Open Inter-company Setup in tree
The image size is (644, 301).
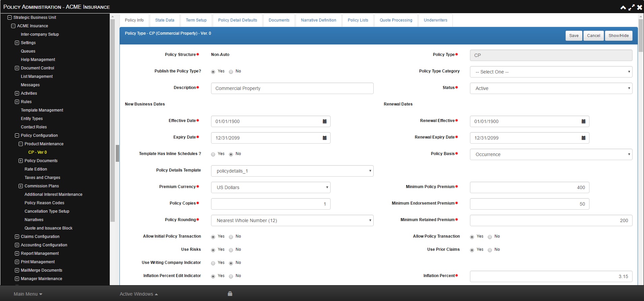40,34
